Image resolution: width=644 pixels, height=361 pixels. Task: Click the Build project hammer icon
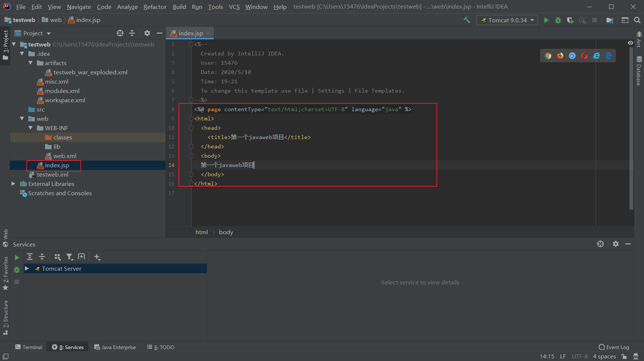click(467, 20)
